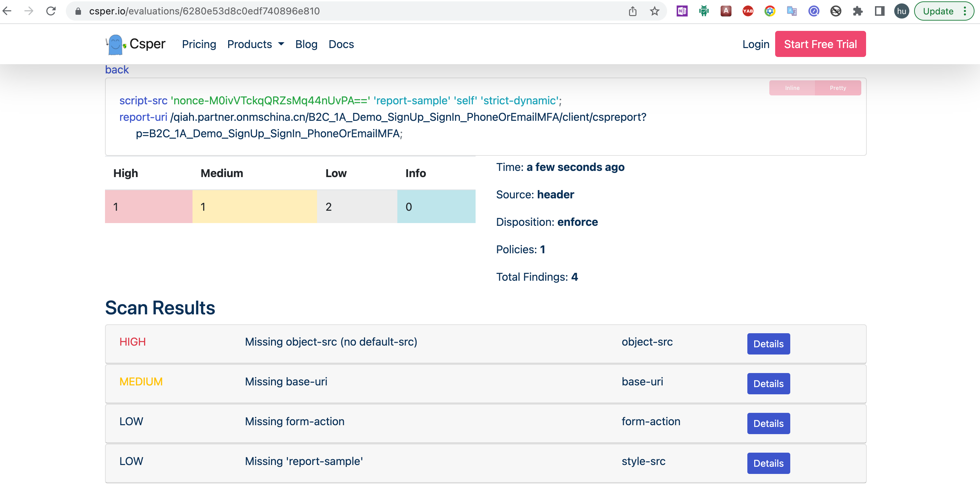
Task: Open the Docs page
Action: (x=341, y=44)
